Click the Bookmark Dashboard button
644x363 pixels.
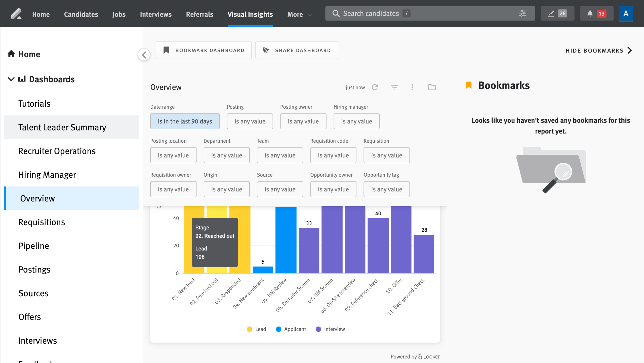pos(204,50)
